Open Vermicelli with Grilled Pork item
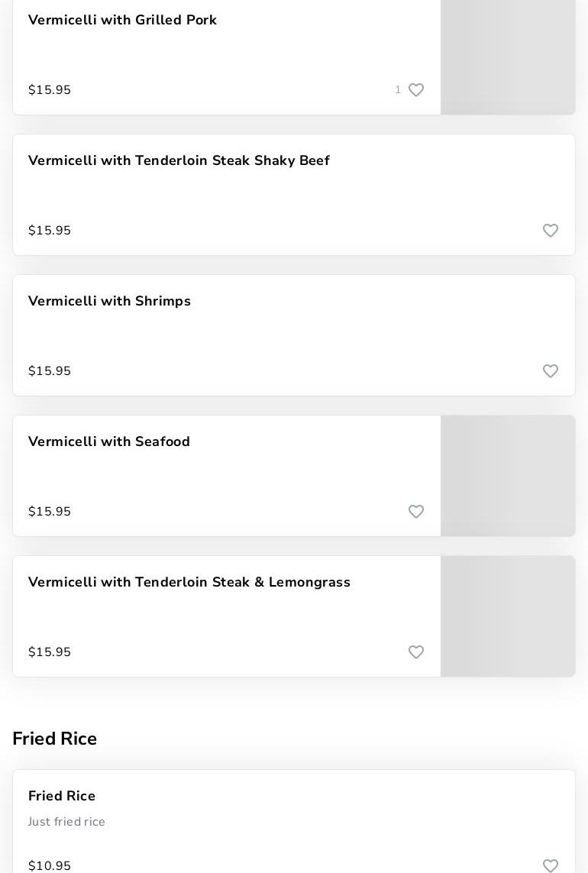The width and height of the screenshot is (588, 873). point(122,21)
